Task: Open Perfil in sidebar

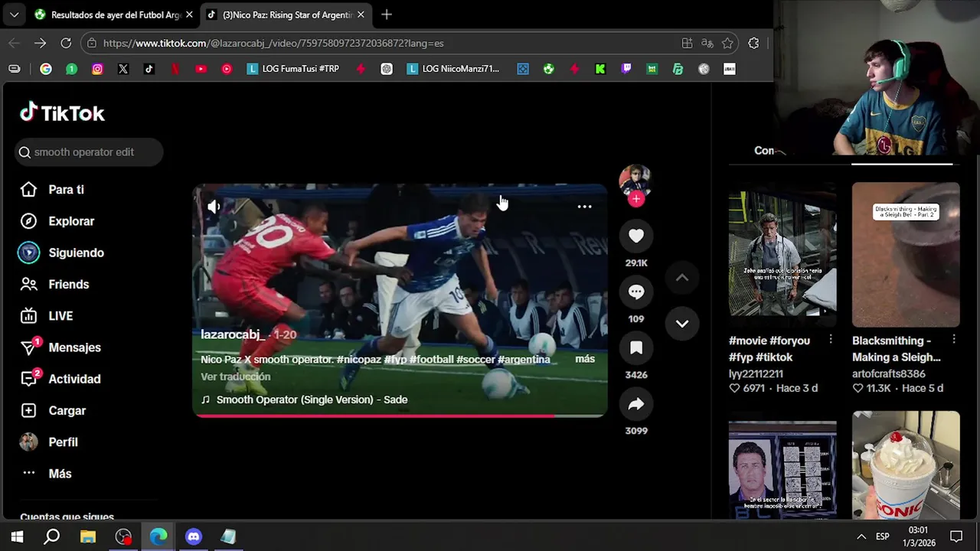Action: coord(49,442)
